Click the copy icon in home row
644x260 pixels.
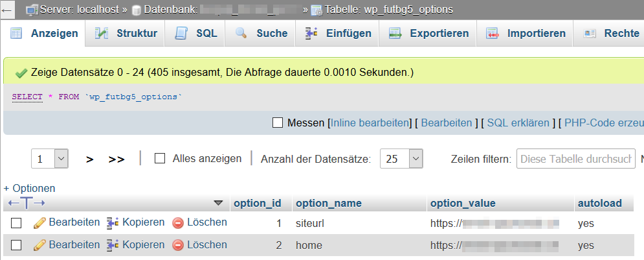(113, 245)
